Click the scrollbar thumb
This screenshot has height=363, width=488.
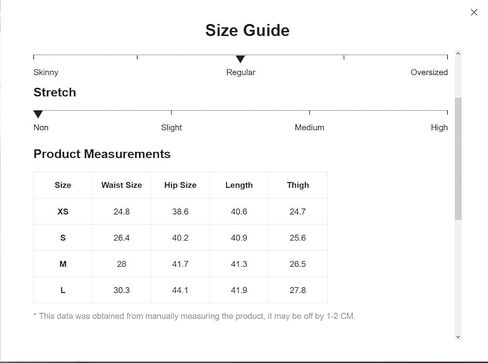458,158
